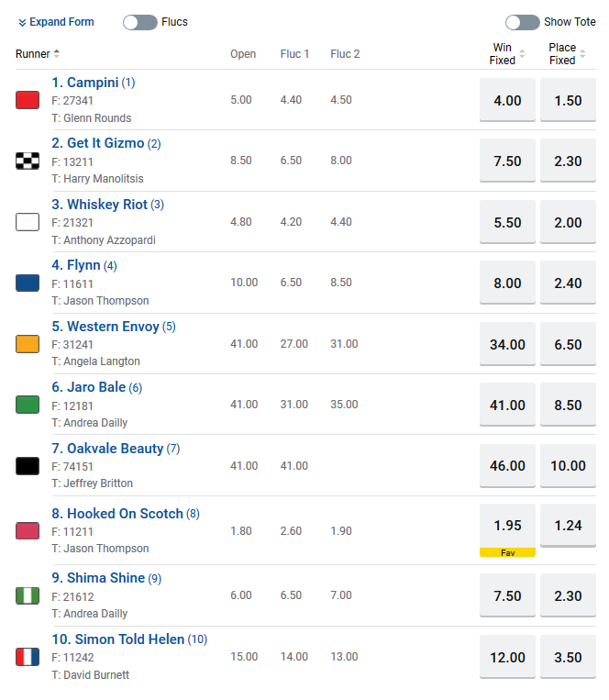The height and width of the screenshot is (700, 609).
Task: Click Hooked On Scotch pink color swatch
Action: 28,530
